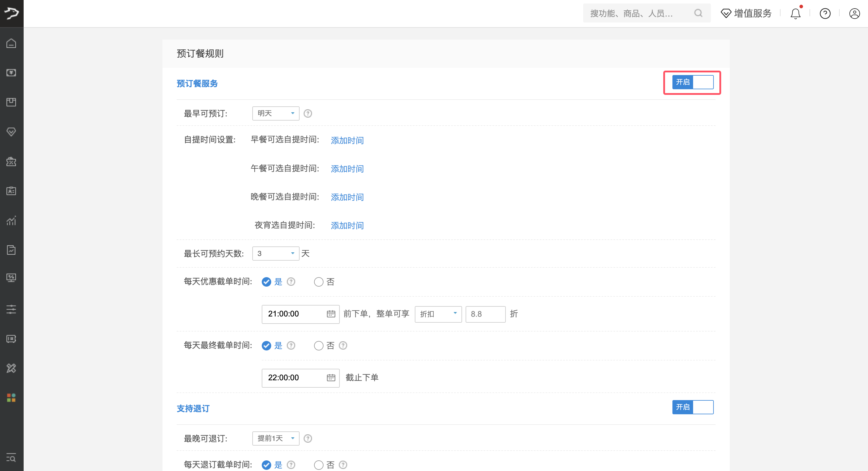Click the help question mark in top bar
This screenshot has width=868, height=471.
click(x=825, y=14)
